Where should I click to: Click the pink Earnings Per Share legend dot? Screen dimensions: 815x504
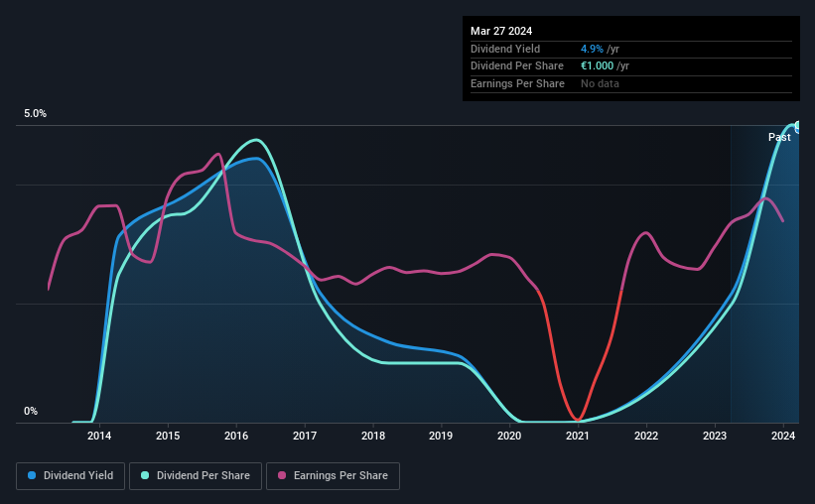click(x=282, y=475)
